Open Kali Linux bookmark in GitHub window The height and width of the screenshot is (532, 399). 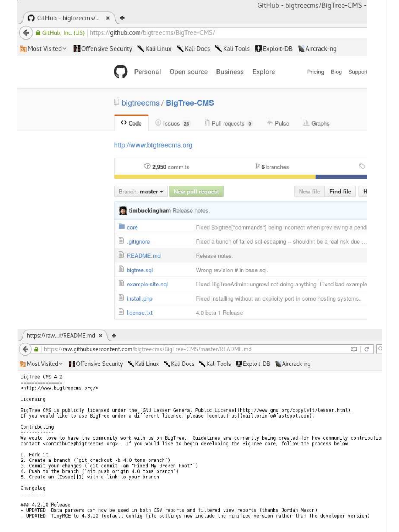[154, 49]
